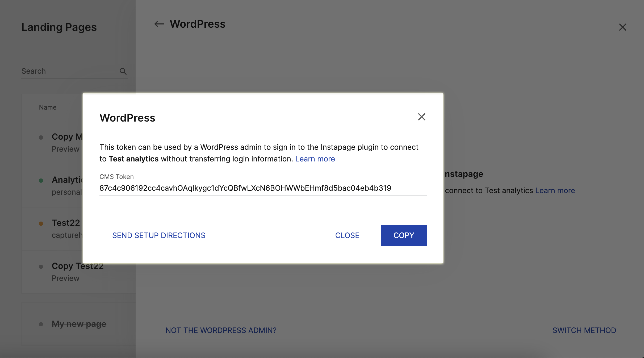Select the My new page entry
This screenshot has width=644, height=358.
(79, 324)
